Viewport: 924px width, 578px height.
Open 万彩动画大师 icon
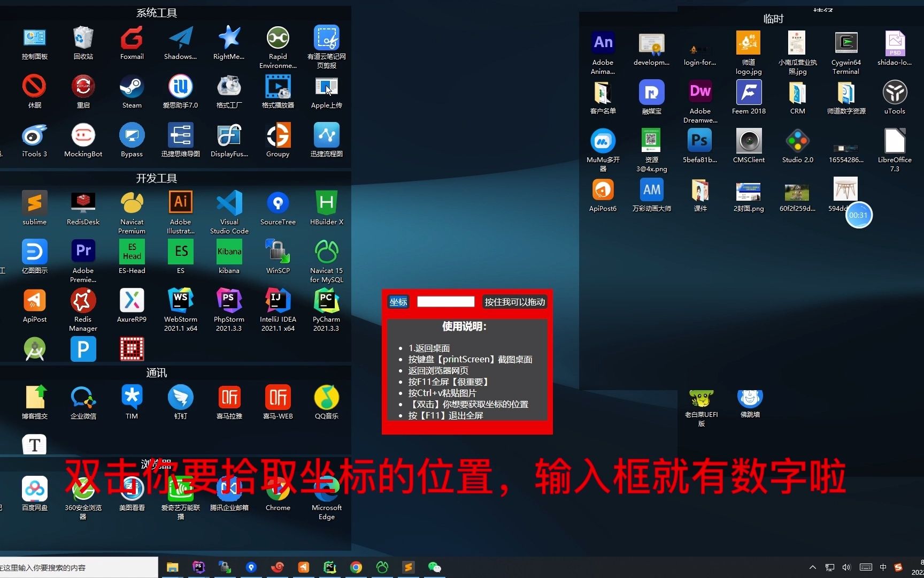point(651,195)
